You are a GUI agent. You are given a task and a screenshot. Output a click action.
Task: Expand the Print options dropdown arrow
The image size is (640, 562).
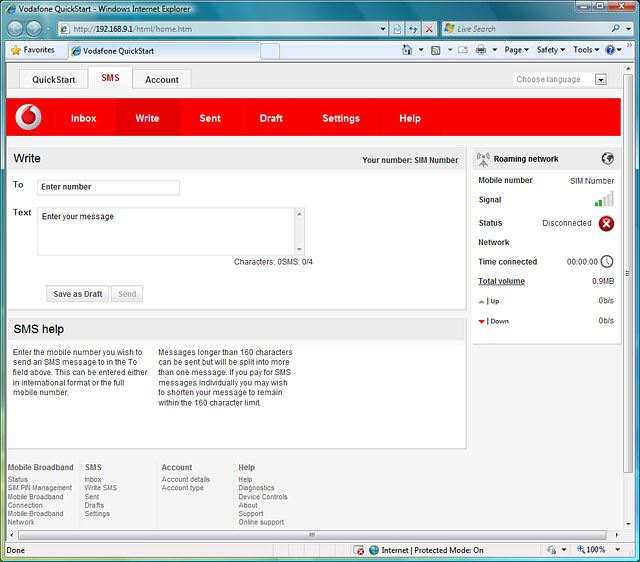(x=494, y=50)
